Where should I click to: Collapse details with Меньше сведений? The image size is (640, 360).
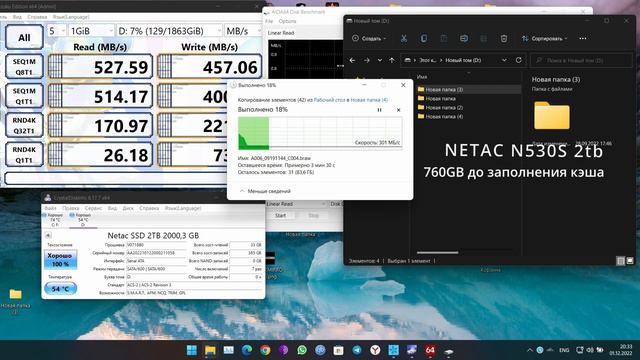(265, 191)
